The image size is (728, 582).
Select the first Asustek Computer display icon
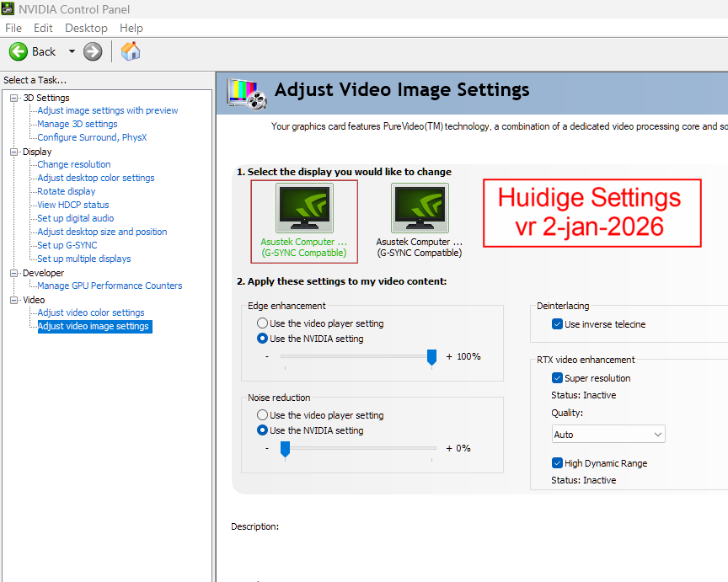click(304, 207)
